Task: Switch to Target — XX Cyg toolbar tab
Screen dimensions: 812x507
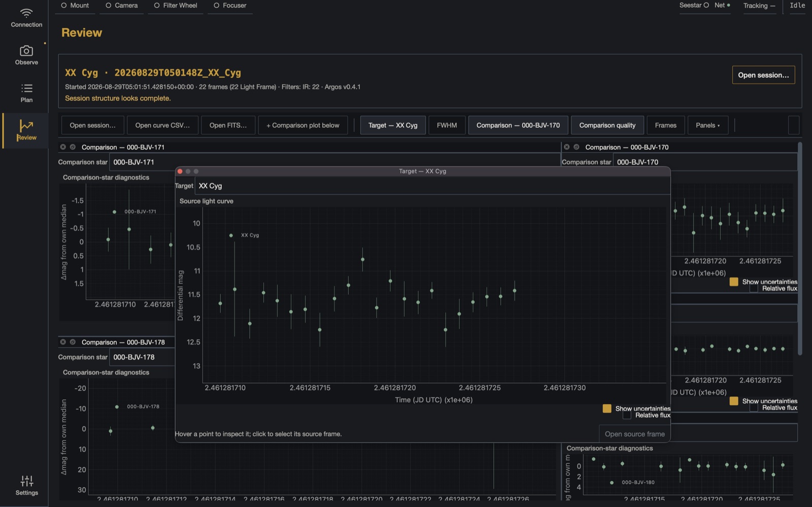Action: [x=393, y=125]
